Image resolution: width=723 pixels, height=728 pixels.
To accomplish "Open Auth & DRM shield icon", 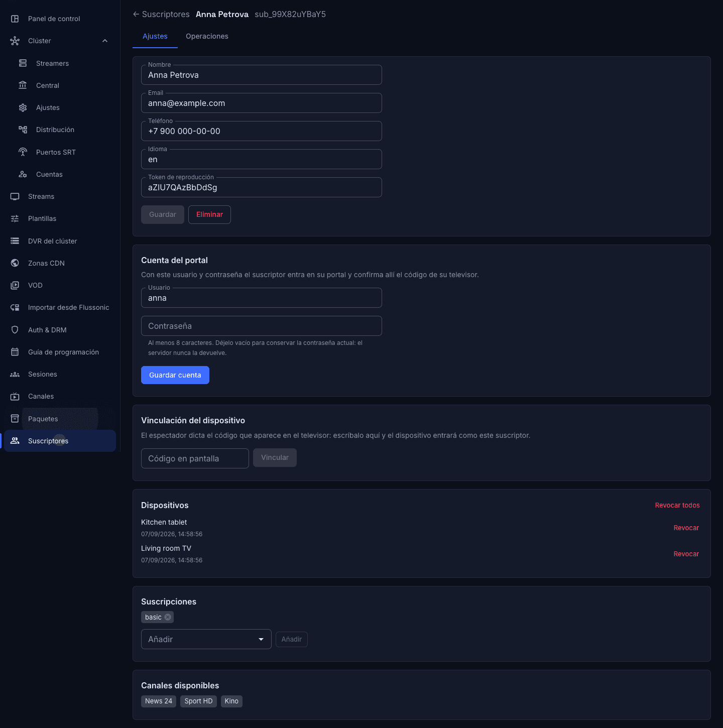I will pos(15,330).
